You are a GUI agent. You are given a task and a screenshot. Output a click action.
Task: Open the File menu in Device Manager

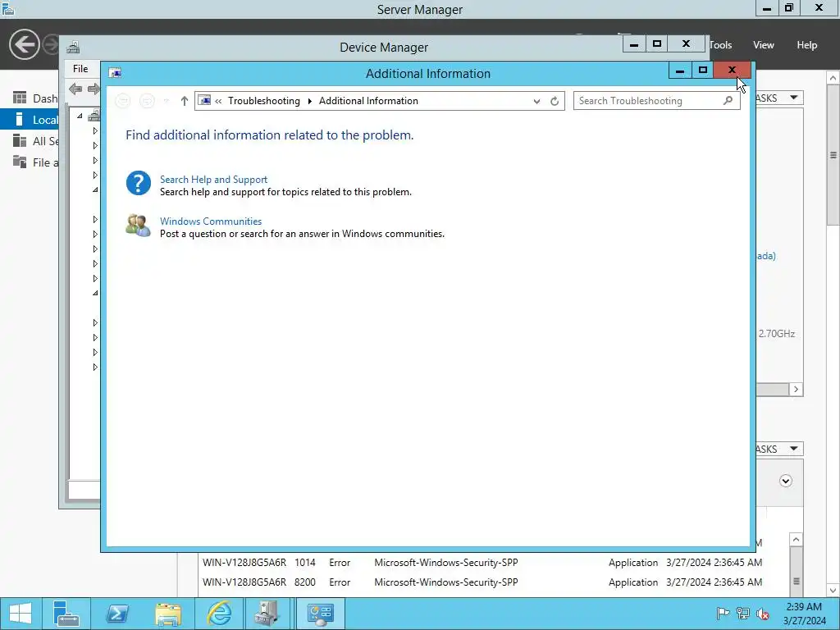click(80, 69)
